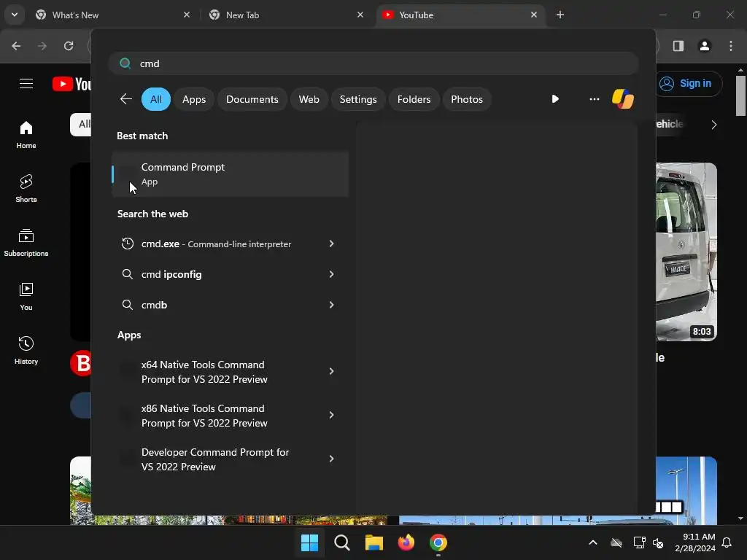Open search options three-dot menu

coord(594,99)
